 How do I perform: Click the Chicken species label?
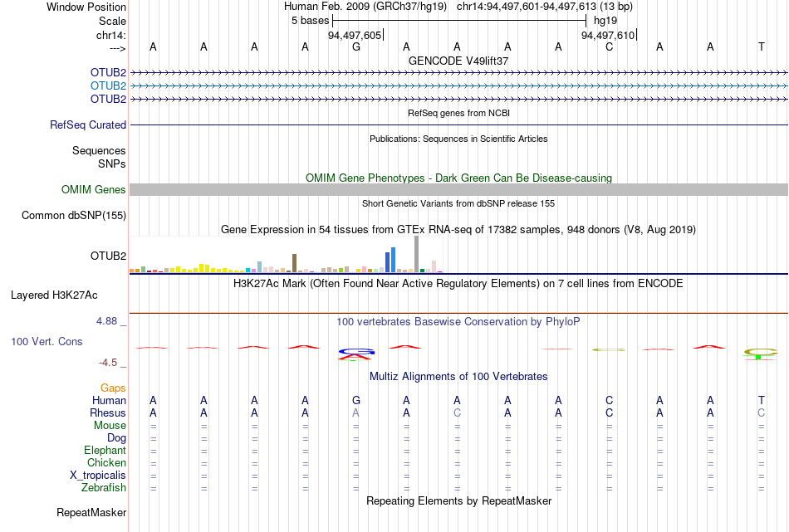tap(106, 462)
